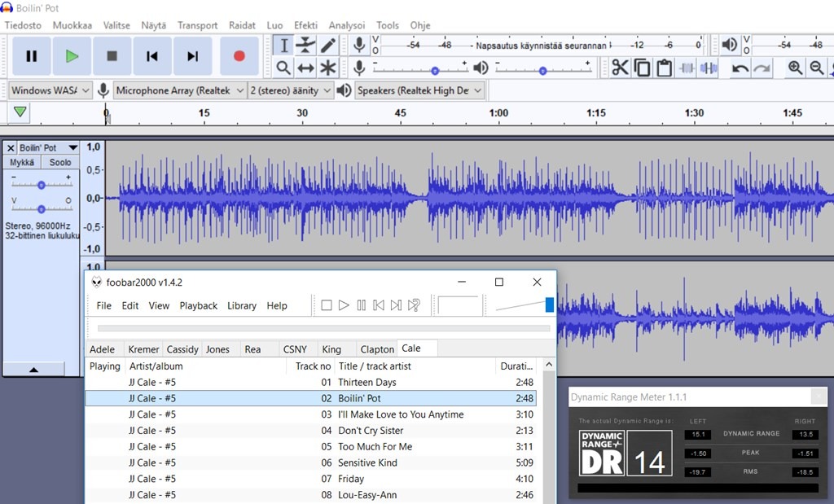Close the Boilin' Pot track
Viewport: 834px width, 504px height.
[10, 148]
